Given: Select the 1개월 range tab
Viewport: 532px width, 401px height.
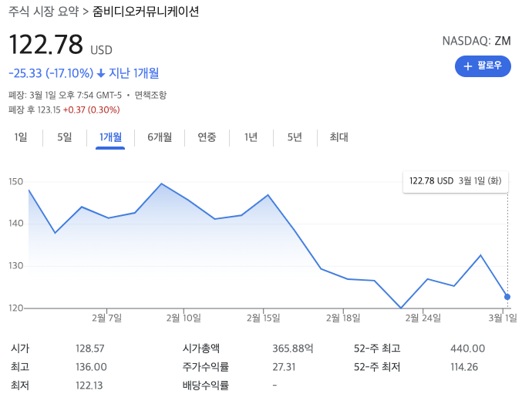Looking at the screenshot, I should click(x=110, y=137).
